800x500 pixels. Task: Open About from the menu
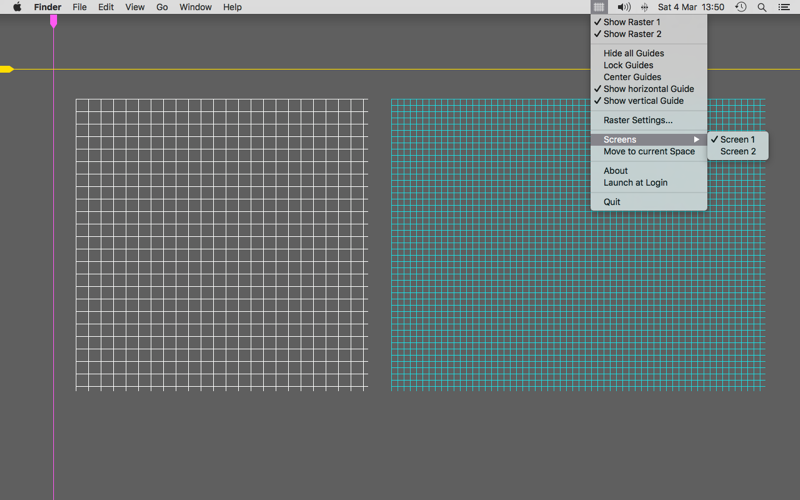tap(649, 170)
